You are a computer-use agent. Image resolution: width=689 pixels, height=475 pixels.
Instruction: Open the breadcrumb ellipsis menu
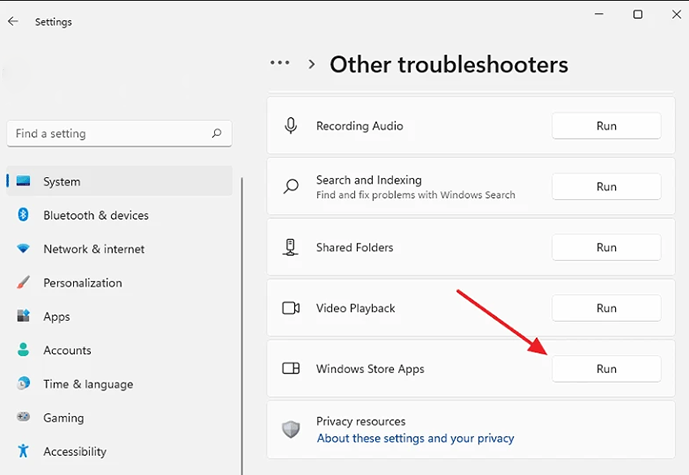click(280, 63)
